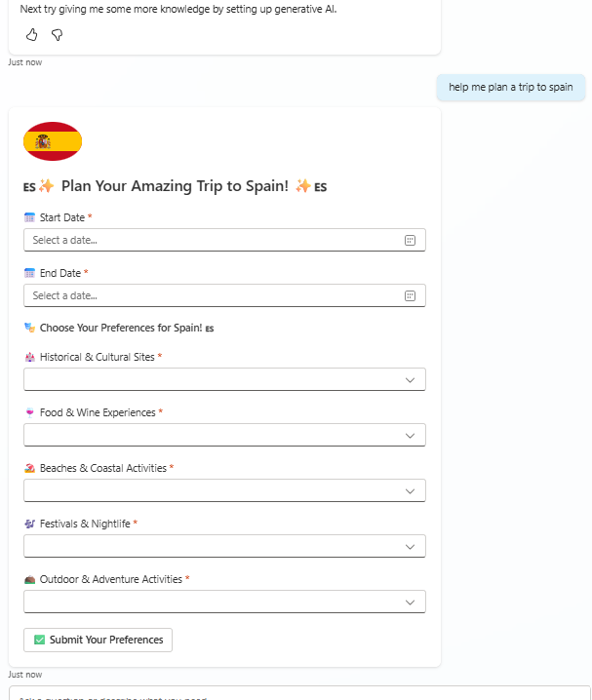
Task: Click the Spain flag image
Action: click(x=53, y=141)
